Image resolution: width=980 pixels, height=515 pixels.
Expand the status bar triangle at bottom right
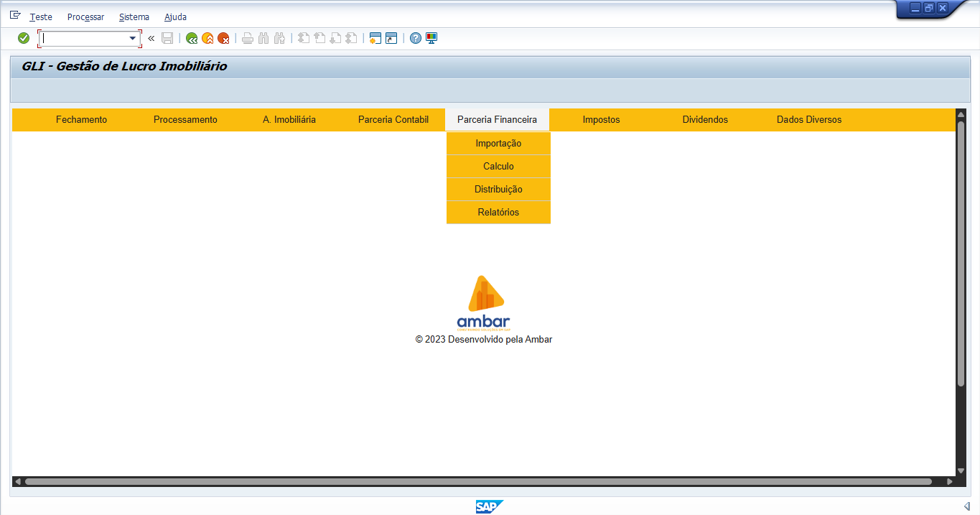pyautogui.click(x=966, y=506)
